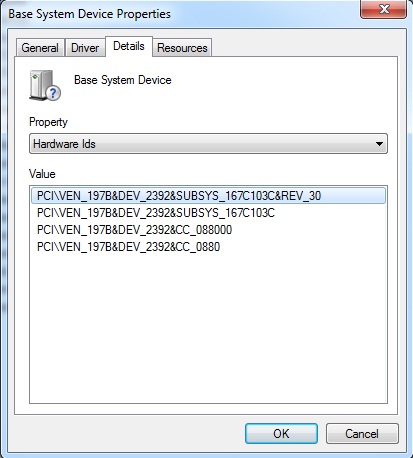Open the Driver tab
Image resolution: width=413 pixels, height=458 pixels.
[85, 48]
